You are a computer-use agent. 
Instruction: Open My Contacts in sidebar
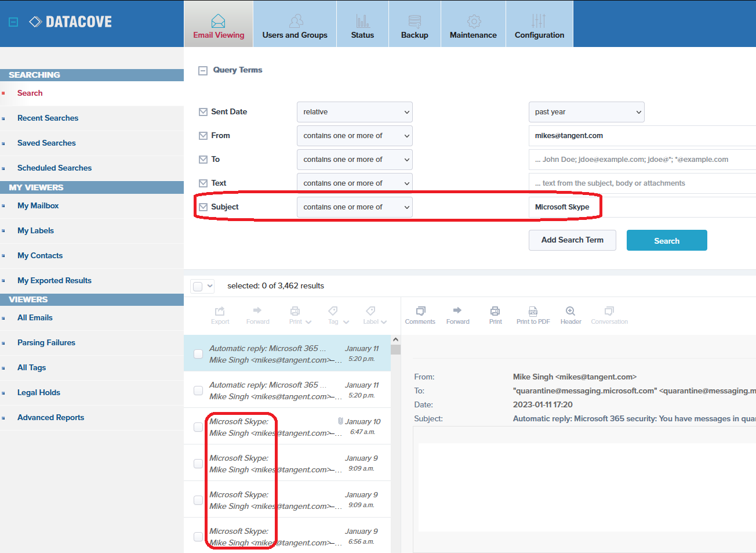click(40, 256)
